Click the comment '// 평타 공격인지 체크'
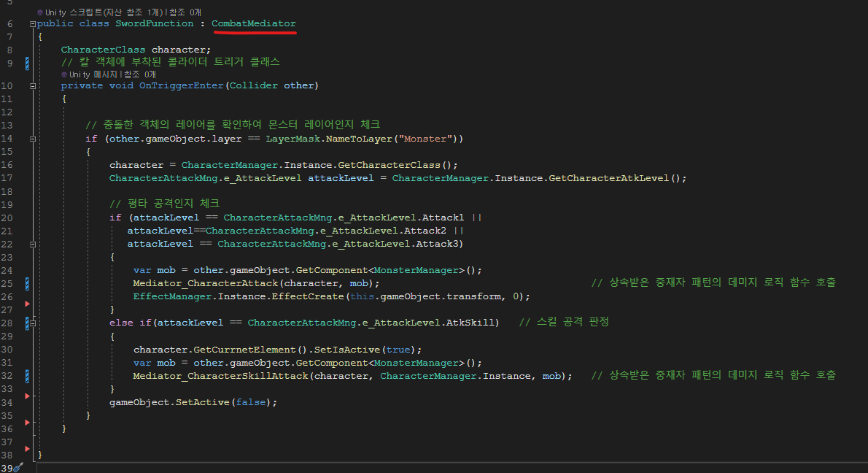The height and width of the screenshot is (473, 868). [164, 204]
